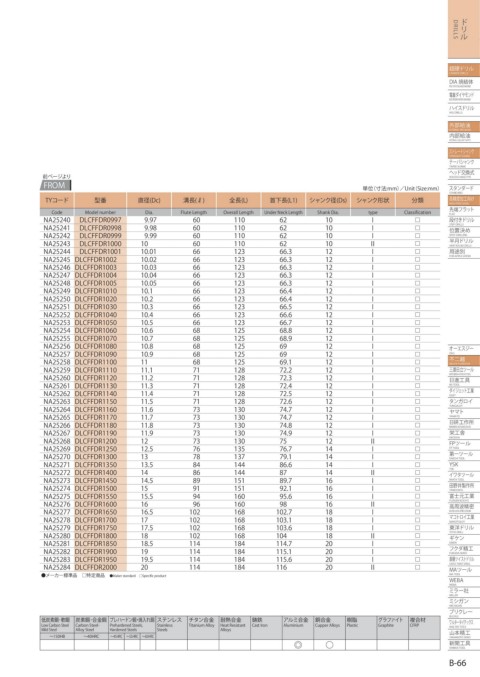Jump to the 第一ツール maker tab
The width and height of the screenshot is (480, 677).
pos(464,455)
